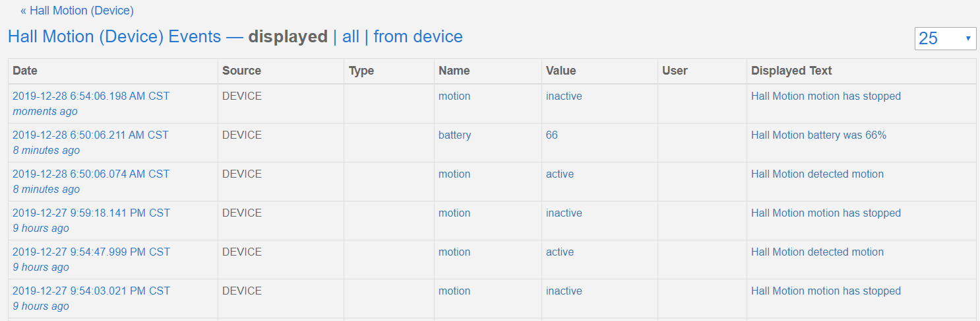Click "inactive" value in the 9:54:03 PM row
This screenshot has height=321, width=980.
click(x=564, y=291)
